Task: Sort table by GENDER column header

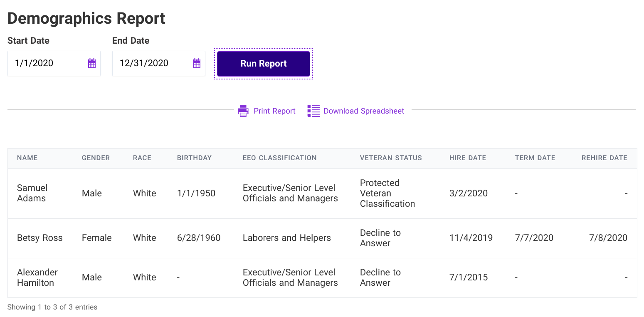Action: (96, 158)
